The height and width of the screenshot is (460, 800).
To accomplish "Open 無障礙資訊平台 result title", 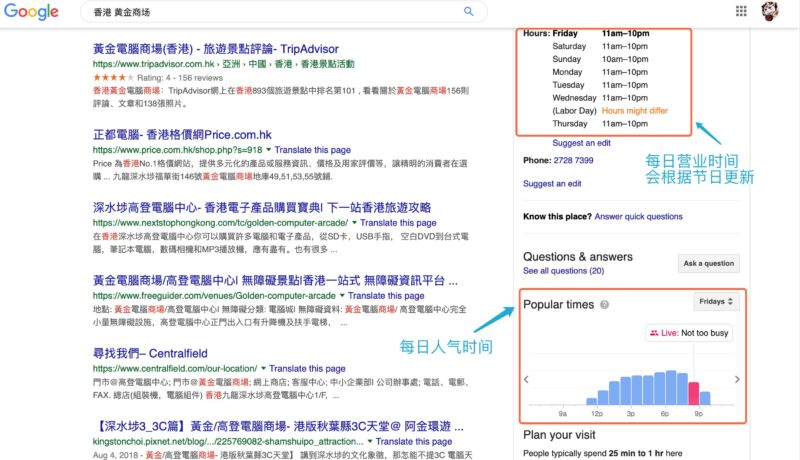I will [276, 280].
